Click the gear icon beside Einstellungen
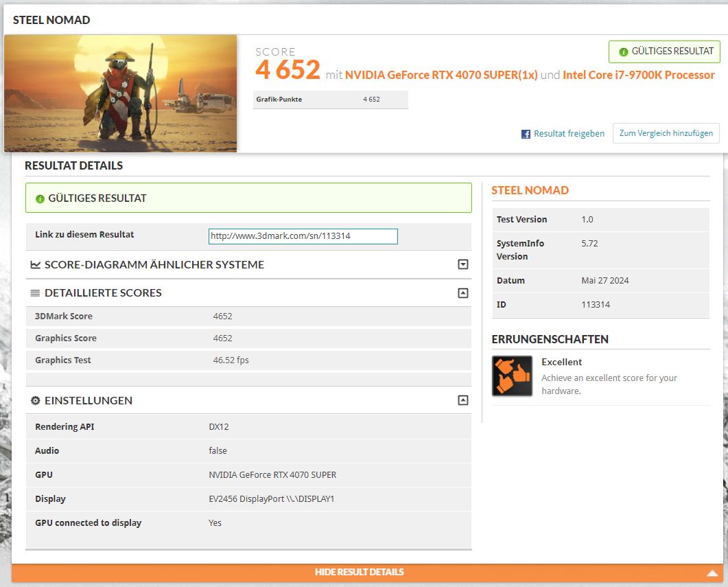Viewport: 728px width, 587px height. coord(35,400)
